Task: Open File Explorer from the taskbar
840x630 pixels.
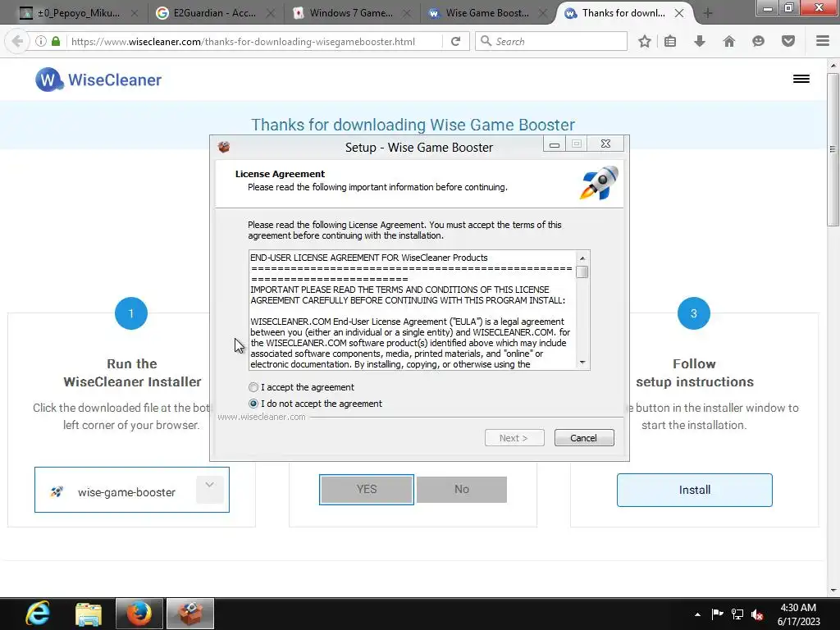Action: pyautogui.click(x=89, y=614)
